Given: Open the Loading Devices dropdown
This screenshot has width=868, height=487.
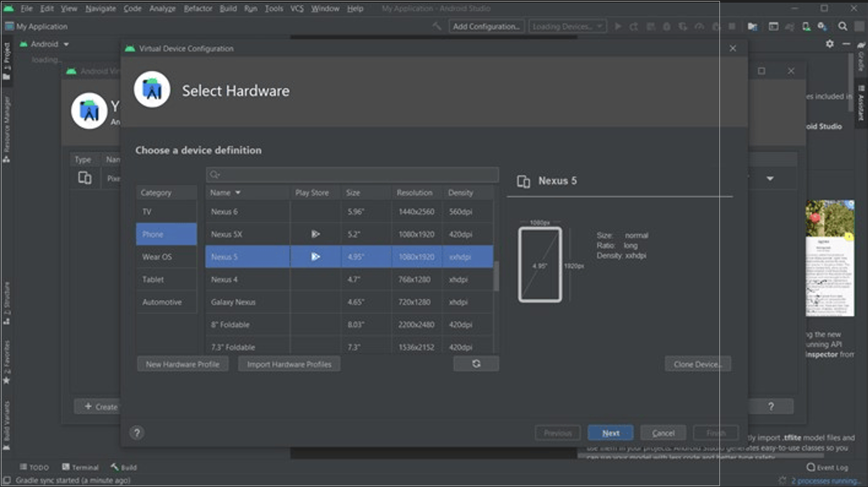Looking at the screenshot, I should coord(567,26).
